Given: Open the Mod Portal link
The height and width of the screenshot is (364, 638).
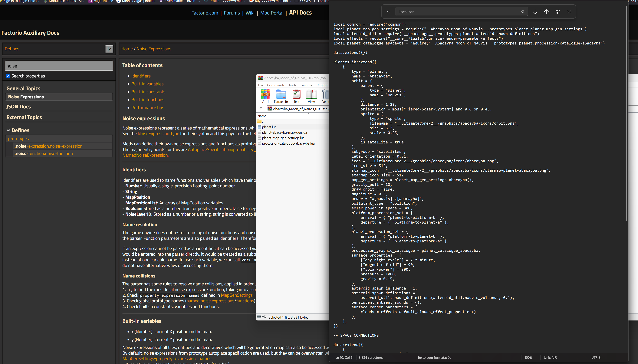Looking at the screenshot, I should pos(271,13).
